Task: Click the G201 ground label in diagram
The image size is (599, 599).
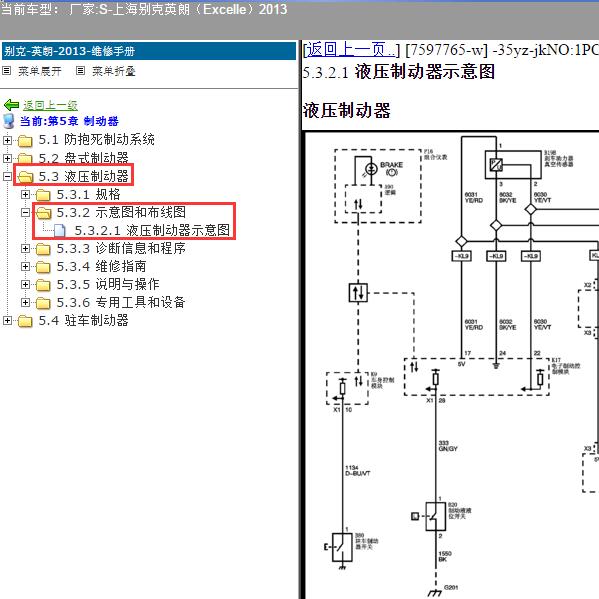Action: coord(451,588)
